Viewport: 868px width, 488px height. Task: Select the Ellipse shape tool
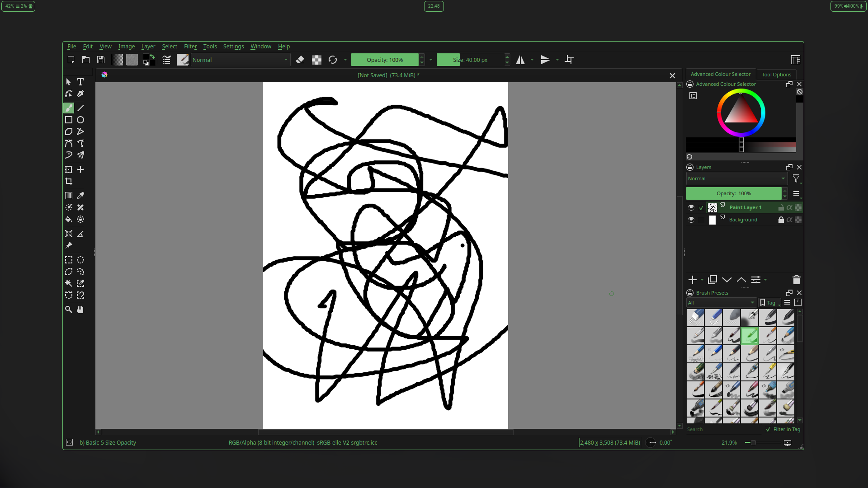tap(80, 120)
